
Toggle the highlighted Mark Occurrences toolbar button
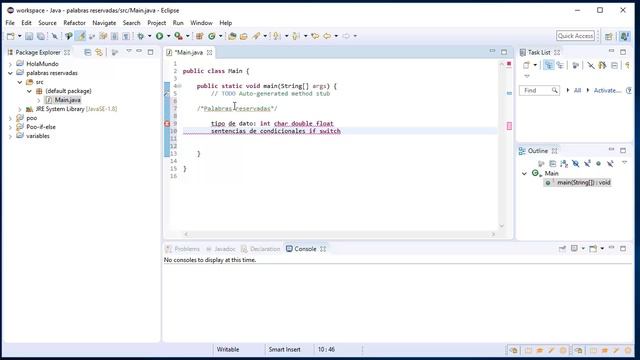[80, 36]
